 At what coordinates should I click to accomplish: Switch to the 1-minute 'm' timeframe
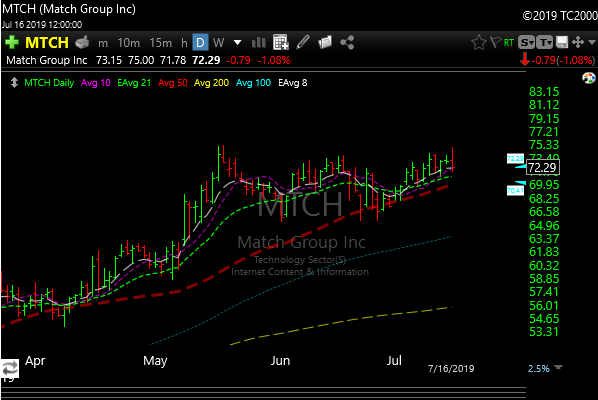[x=103, y=43]
